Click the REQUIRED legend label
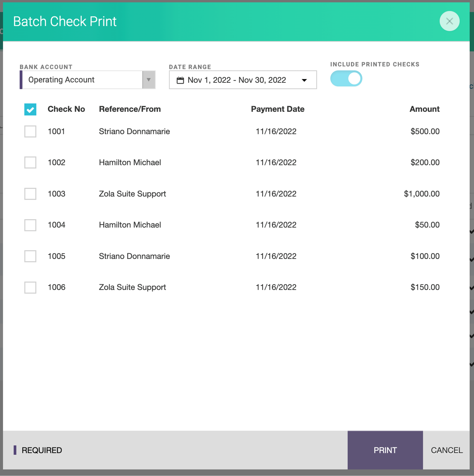Image resolution: width=474 pixels, height=476 pixels. (42, 450)
